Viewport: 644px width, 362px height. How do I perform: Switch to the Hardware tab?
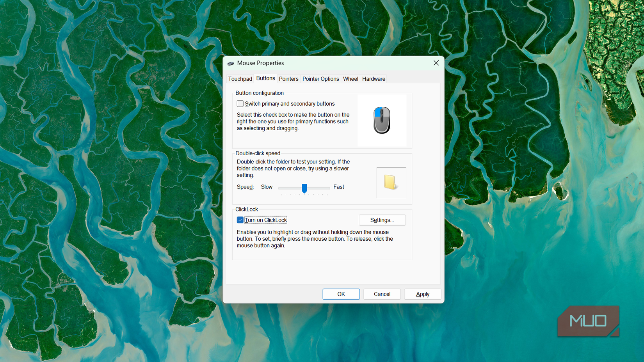point(374,79)
